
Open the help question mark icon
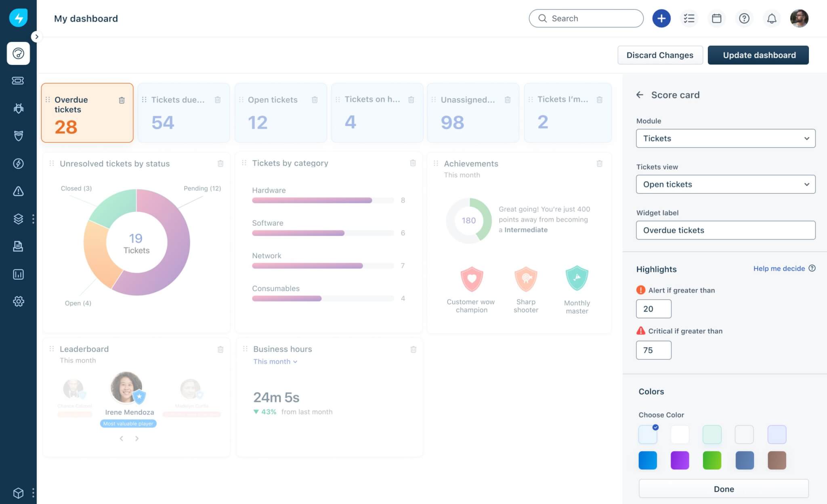pyautogui.click(x=744, y=19)
